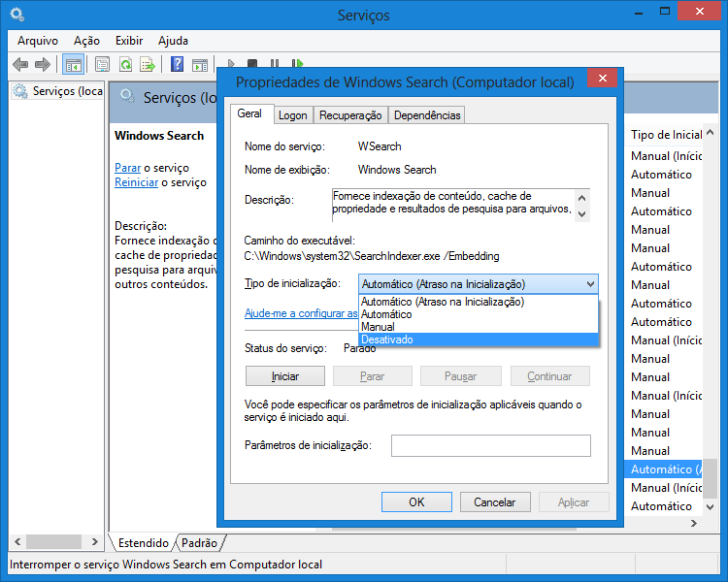Go forward using the toolbar forward arrow
Screen dimensions: 728x582
coord(43,64)
